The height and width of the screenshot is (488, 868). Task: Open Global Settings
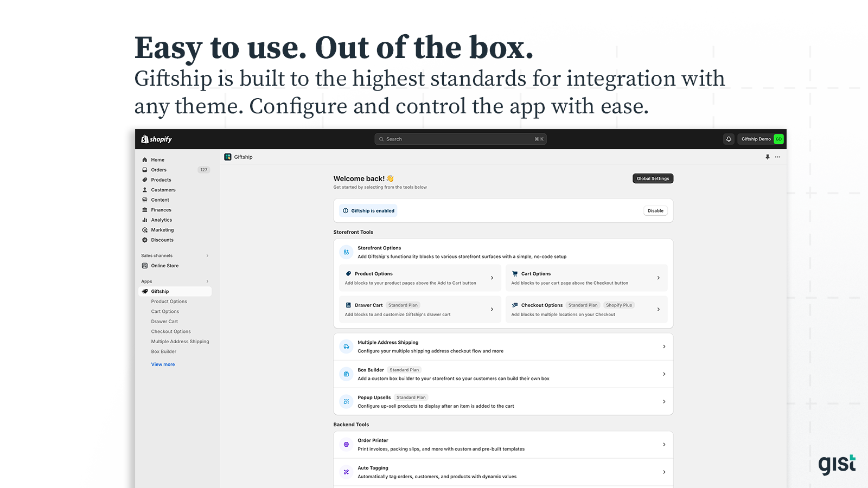(653, 178)
